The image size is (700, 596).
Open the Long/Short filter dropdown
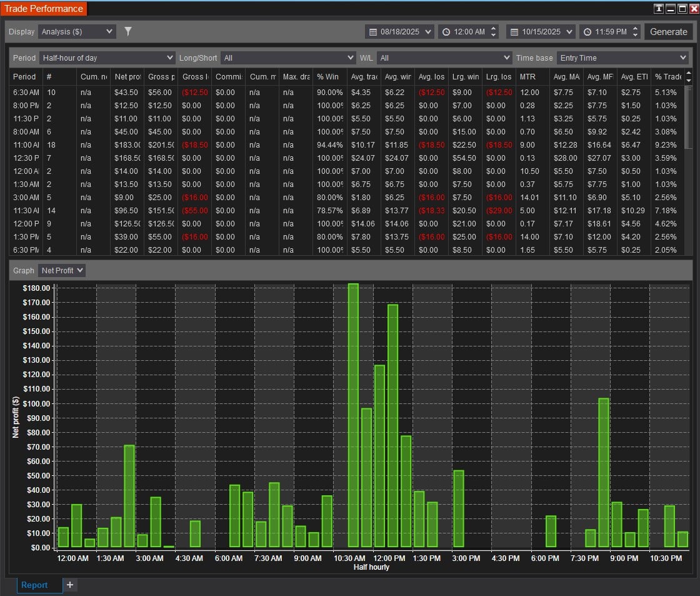tap(288, 58)
